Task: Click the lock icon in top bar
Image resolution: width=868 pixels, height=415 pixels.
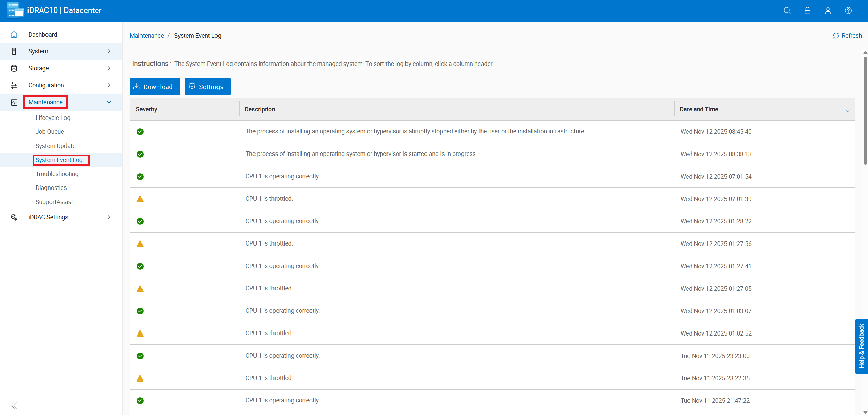Action: click(807, 11)
